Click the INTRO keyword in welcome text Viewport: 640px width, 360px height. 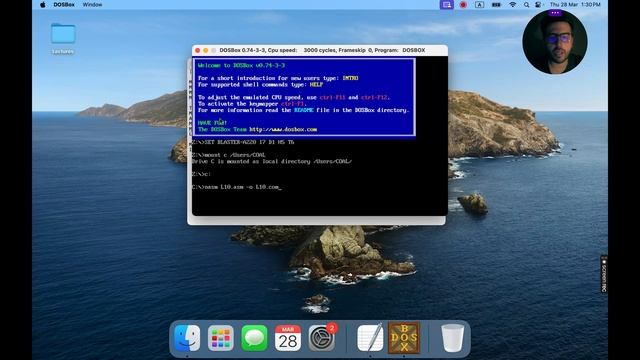pos(350,78)
